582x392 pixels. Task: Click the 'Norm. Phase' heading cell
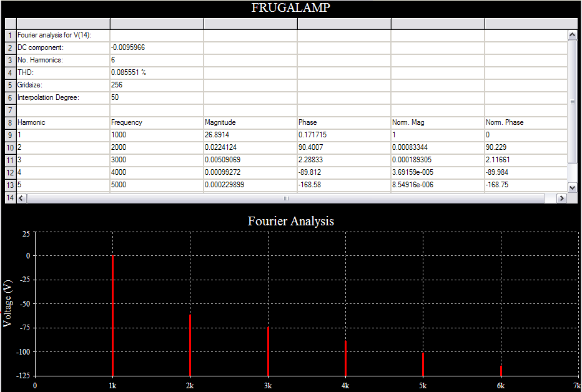pos(526,123)
